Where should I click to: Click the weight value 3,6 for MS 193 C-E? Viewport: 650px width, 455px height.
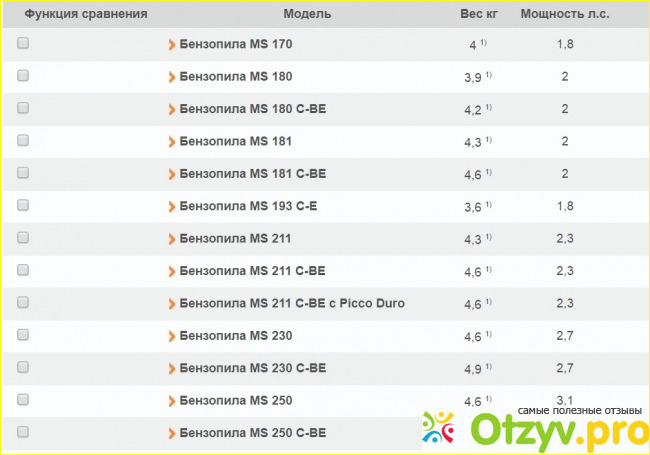pos(473,207)
